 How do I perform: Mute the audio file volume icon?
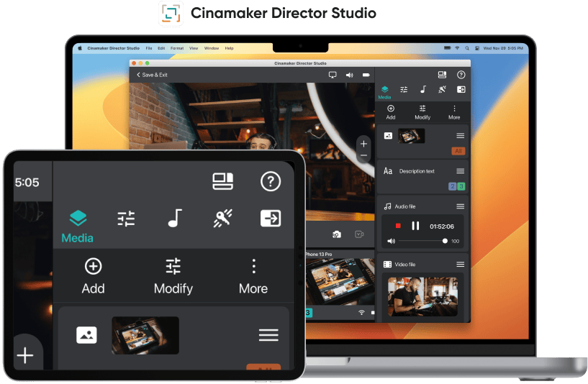pos(391,241)
